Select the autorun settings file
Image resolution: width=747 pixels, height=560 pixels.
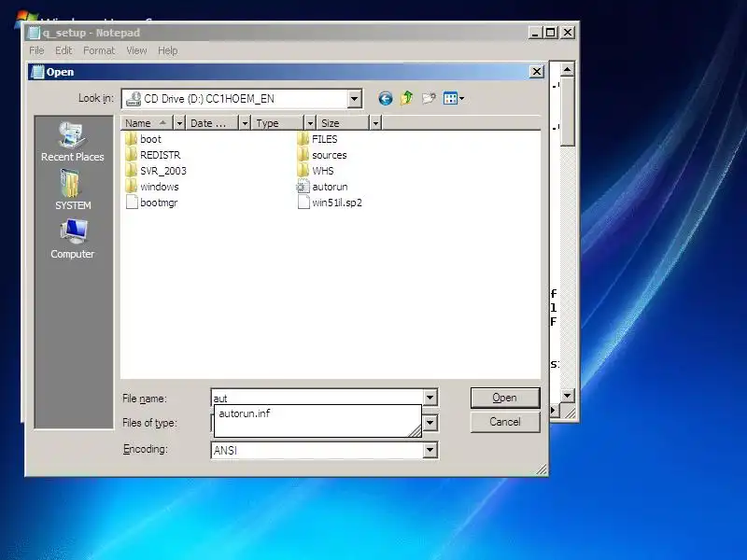click(322, 187)
